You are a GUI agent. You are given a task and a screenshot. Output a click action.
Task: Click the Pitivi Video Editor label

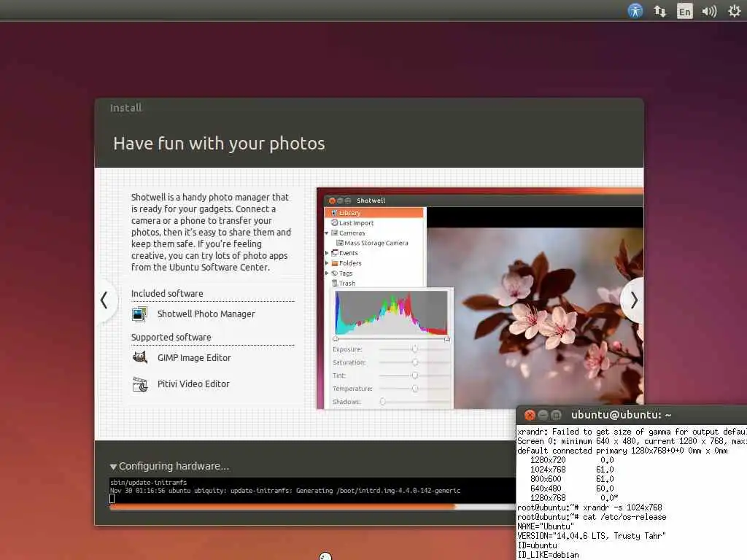193,384
